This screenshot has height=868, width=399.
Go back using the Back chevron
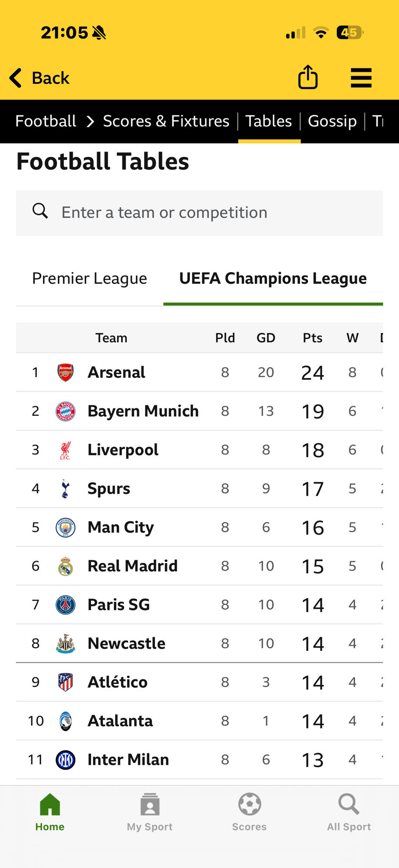(x=16, y=78)
